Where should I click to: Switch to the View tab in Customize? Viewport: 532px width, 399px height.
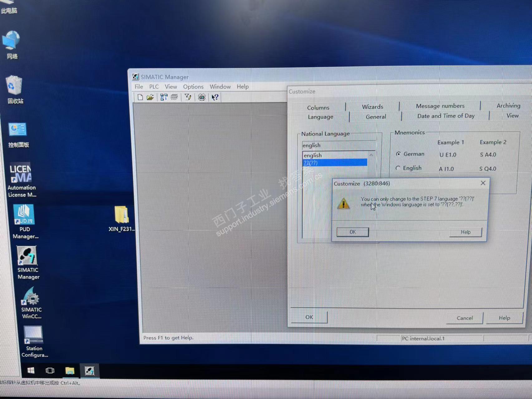513,116
